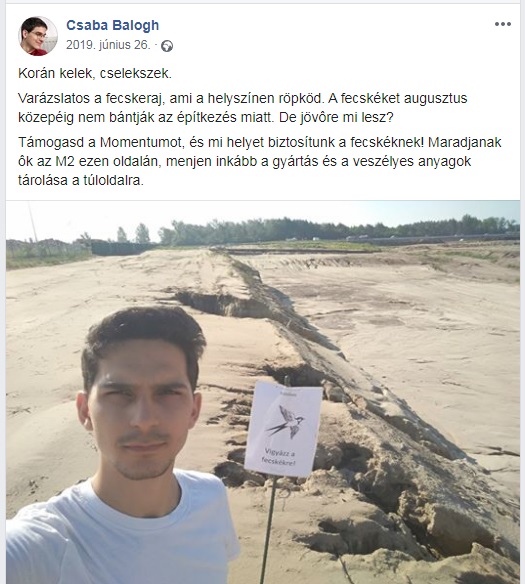Click the globe public privacy icon
This screenshot has width=525, height=584.
click(x=167, y=46)
